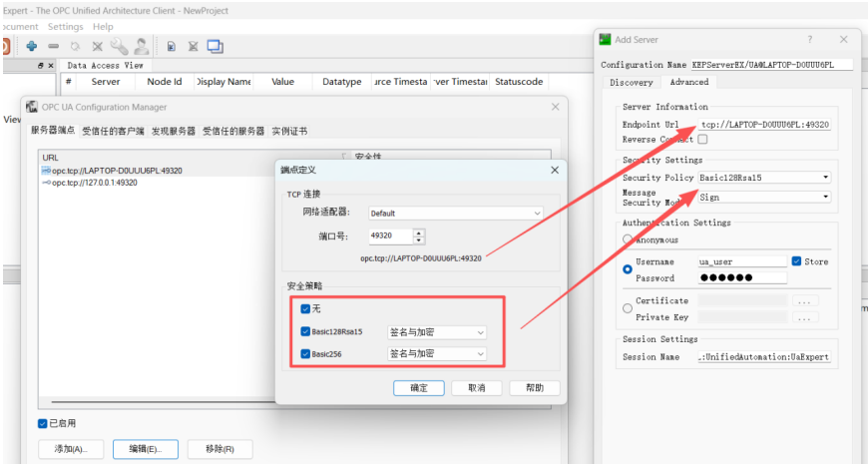Screen dimensions: 868x464
Task: Click the float panel icon in the left dock header
Action: tap(41, 65)
